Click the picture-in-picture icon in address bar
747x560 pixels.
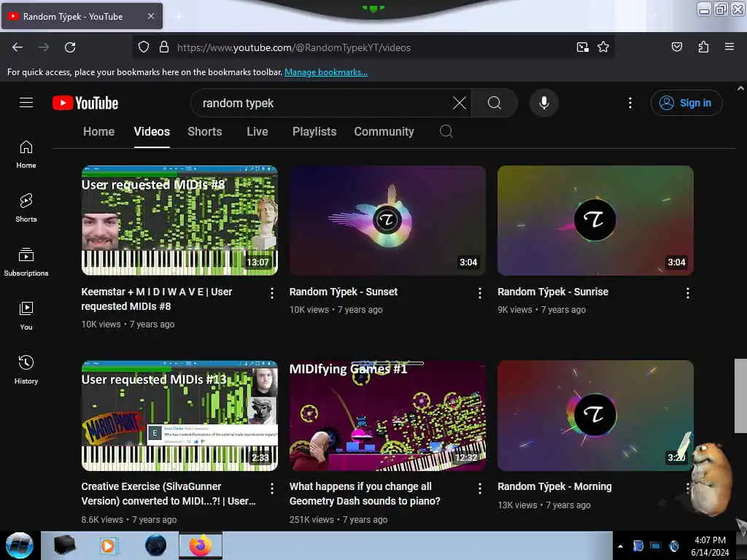pos(582,47)
